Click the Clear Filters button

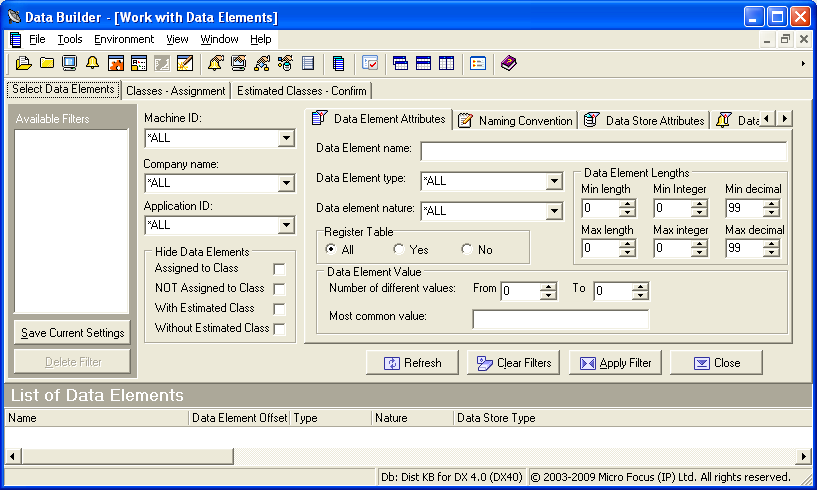(x=513, y=363)
